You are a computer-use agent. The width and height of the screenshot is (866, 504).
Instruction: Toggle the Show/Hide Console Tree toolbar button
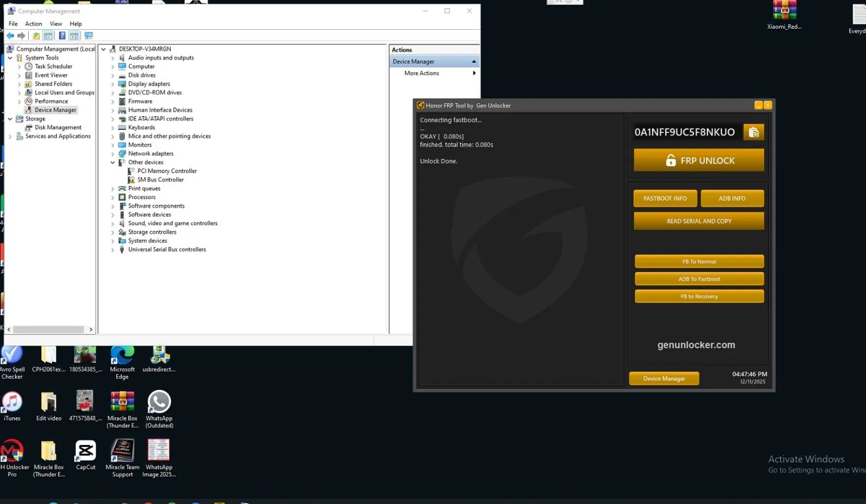pyautogui.click(x=48, y=36)
